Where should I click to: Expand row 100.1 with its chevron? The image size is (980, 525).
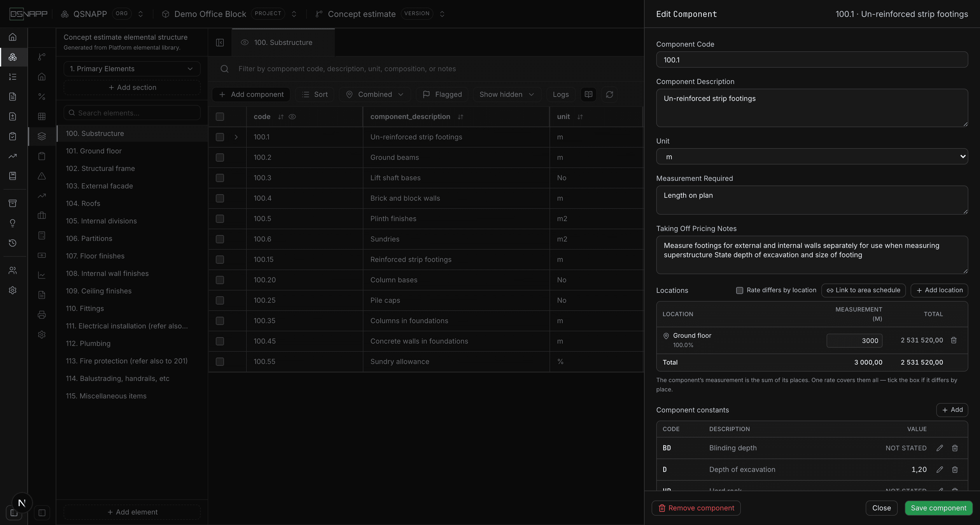tap(236, 137)
